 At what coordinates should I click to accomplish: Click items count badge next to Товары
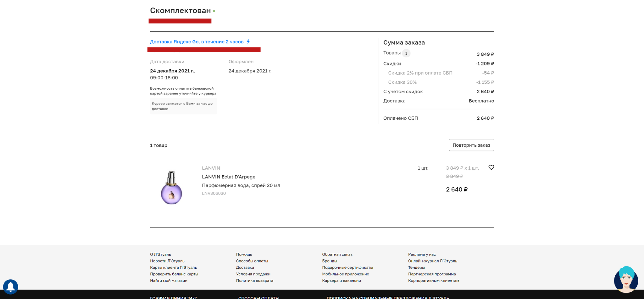406,53
